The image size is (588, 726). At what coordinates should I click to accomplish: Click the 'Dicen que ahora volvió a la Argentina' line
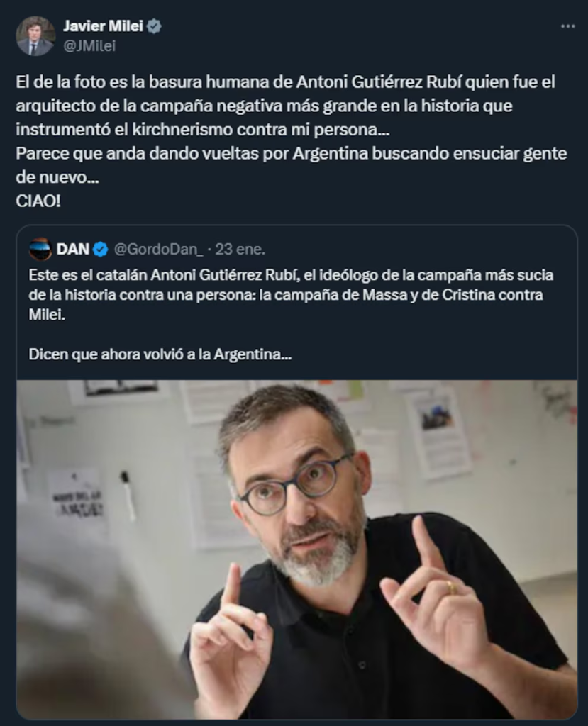coord(160,354)
